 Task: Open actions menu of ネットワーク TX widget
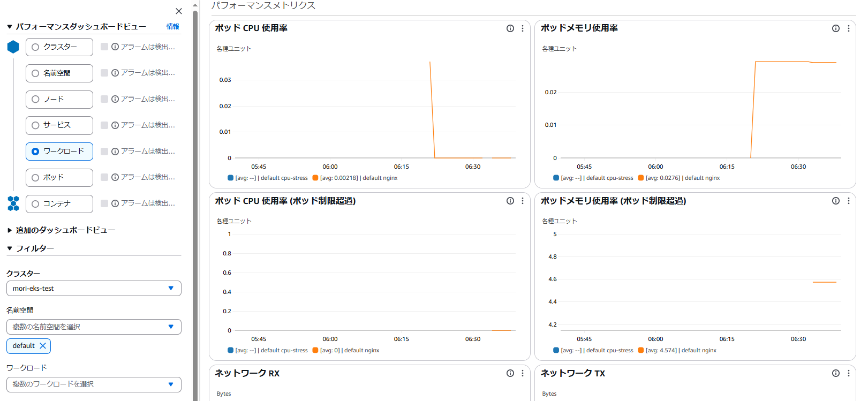coord(848,373)
